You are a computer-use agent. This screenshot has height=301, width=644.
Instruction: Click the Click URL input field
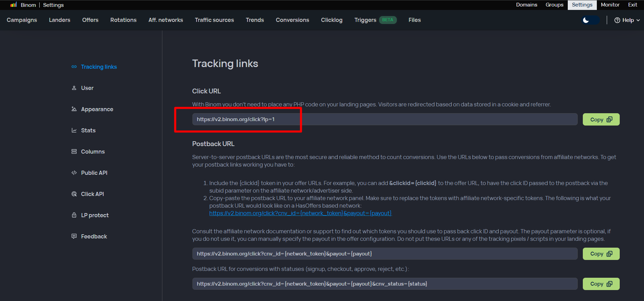pos(385,119)
